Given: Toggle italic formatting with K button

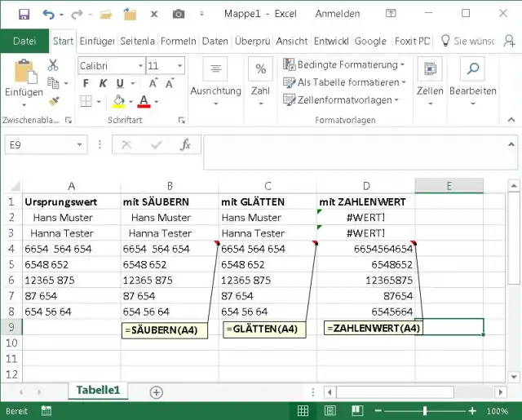Looking at the screenshot, I should 104,83.
